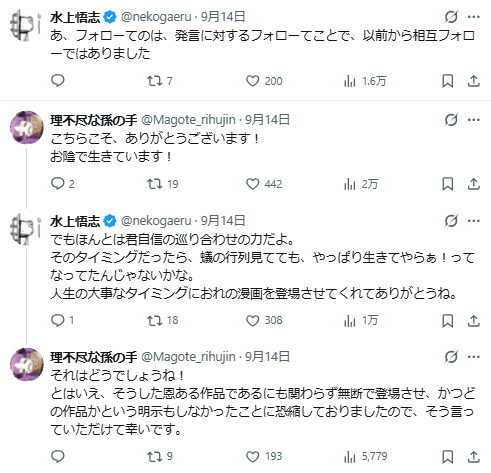Open Grok icon on first tweet
The image size is (491, 473).
451,16
